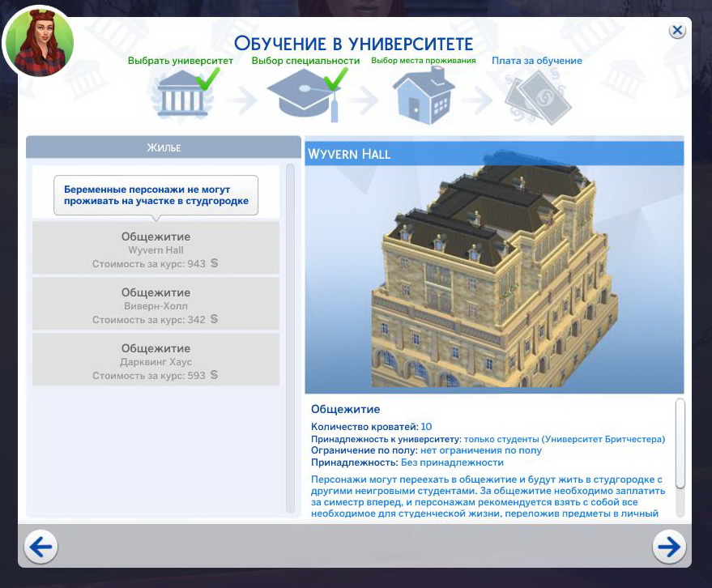The image size is (712, 588).
Task: Select the Дарквинг Хаус dormitory option
Action: [156, 360]
